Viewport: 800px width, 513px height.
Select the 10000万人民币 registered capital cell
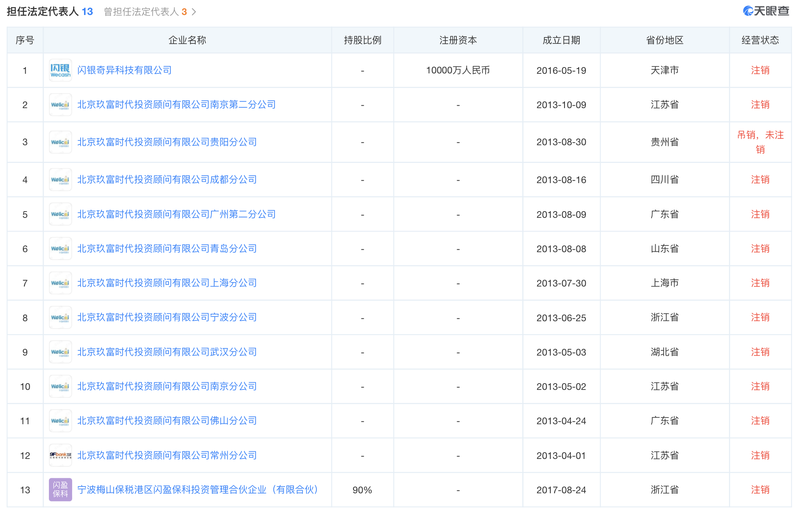[458, 70]
